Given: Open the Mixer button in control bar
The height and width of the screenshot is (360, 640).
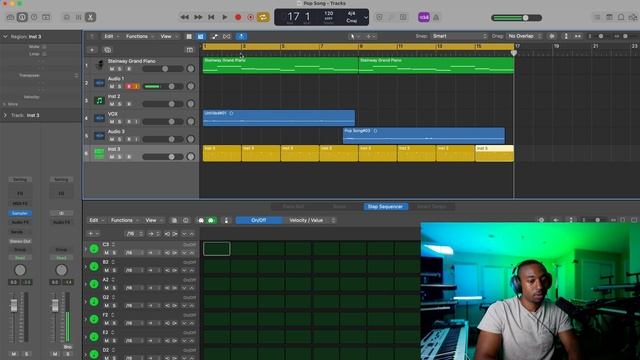Looking at the screenshot, I should [x=79, y=17].
